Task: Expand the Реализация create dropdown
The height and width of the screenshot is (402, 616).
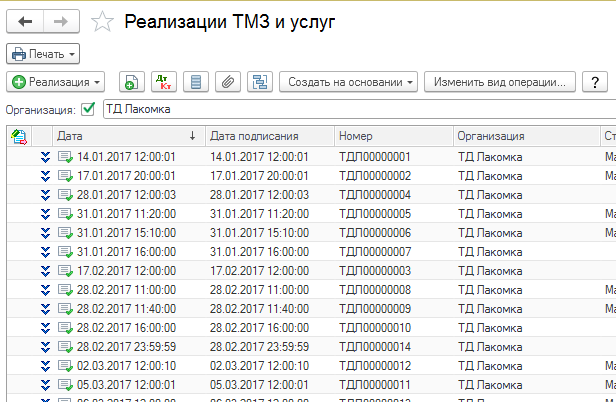Action: [x=57, y=81]
